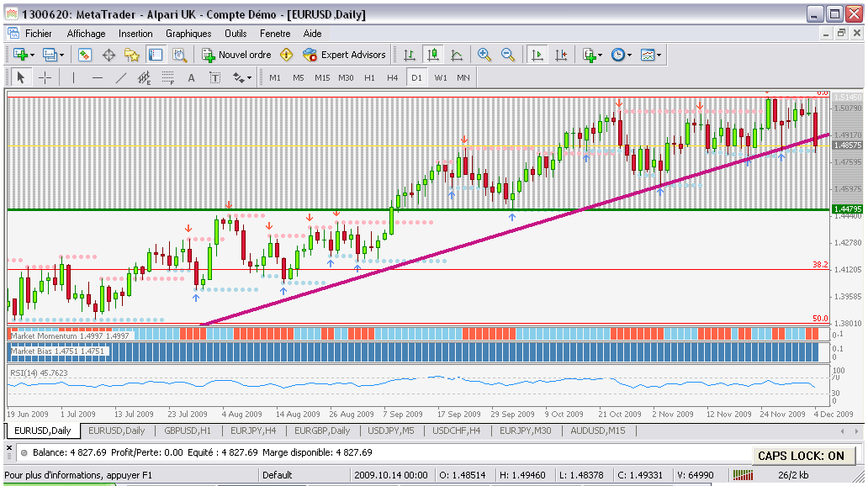Select the horizontal line tool
Image resolution: width=868 pixels, height=486 pixels.
98,78
